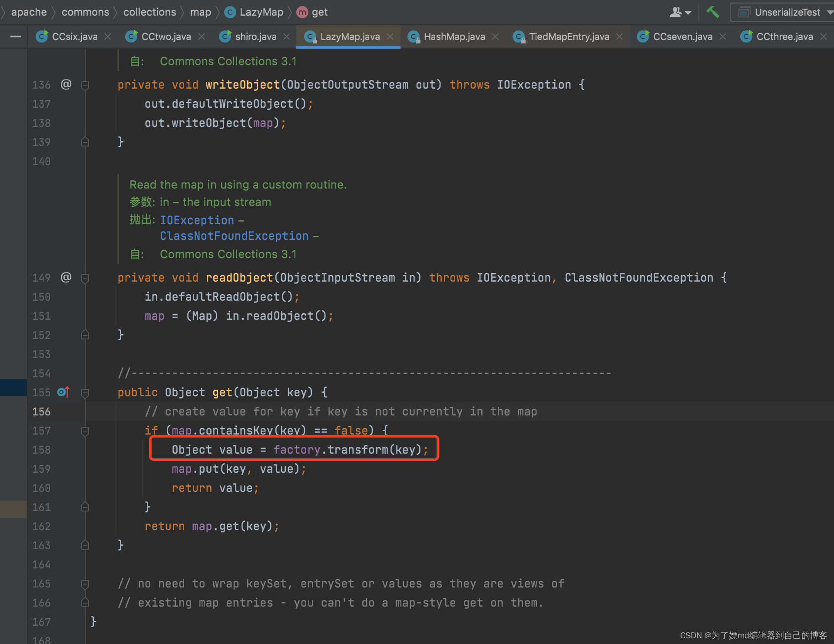Click the IOException link in the readObject doc
Screen dimensions: 834x644
click(197, 220)
